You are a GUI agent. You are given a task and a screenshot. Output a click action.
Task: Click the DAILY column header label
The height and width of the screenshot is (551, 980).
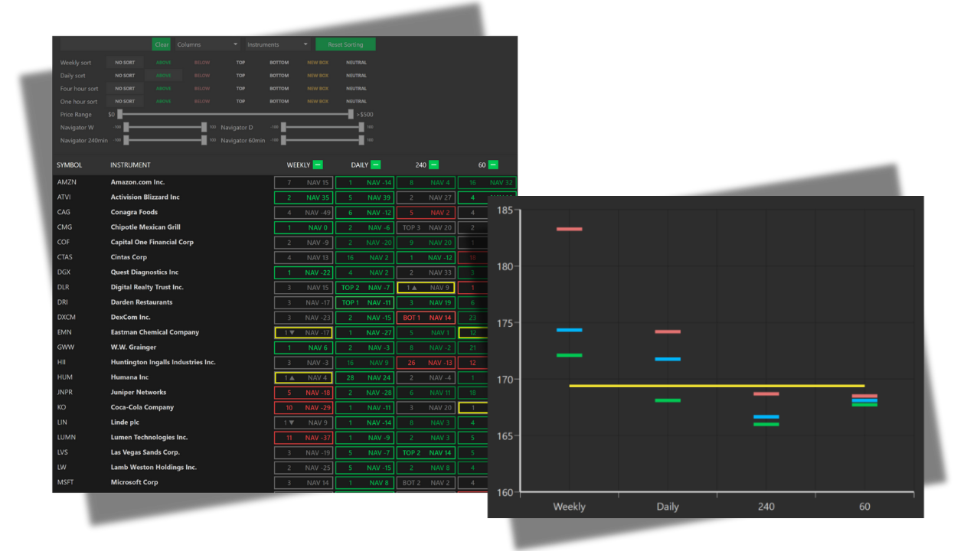360,165
